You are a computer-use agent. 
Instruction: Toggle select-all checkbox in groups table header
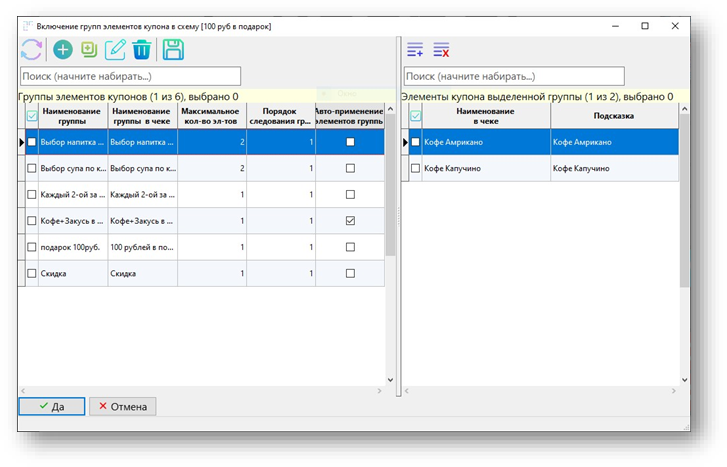(32, 116)
